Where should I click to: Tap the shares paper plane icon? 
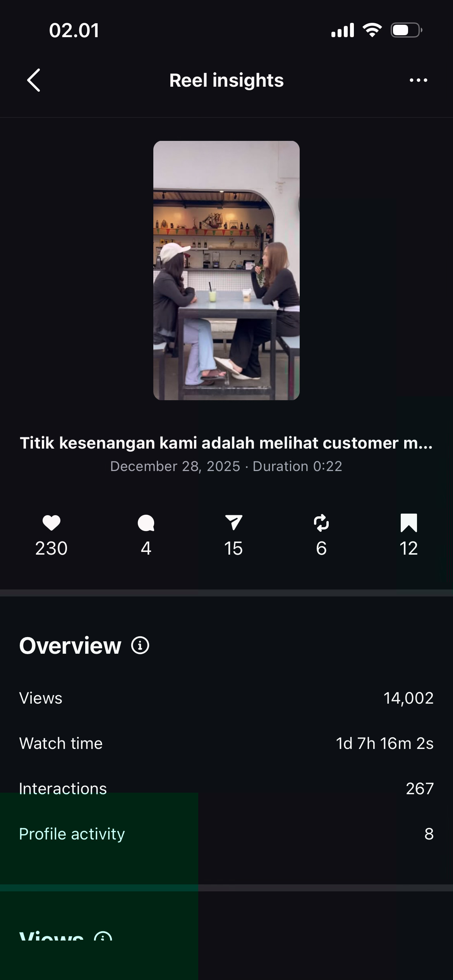click(x=233, y=523)
